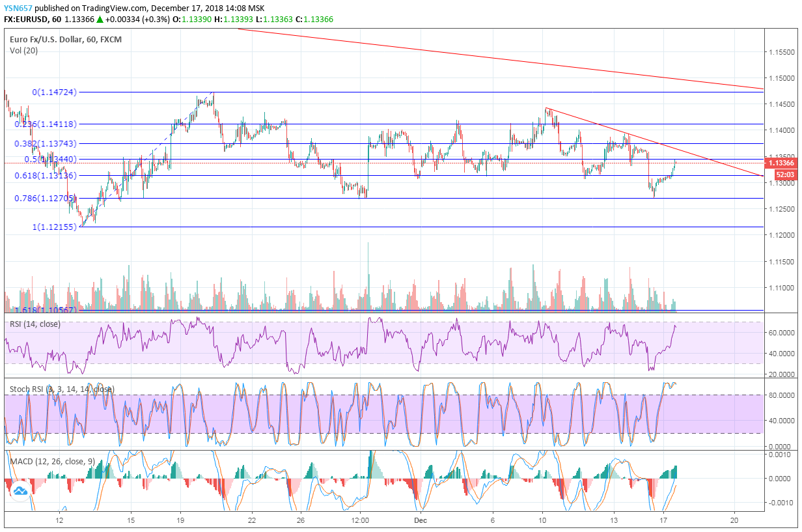
Task: Click the Dec label on time axis
Action: pos(421,521)
